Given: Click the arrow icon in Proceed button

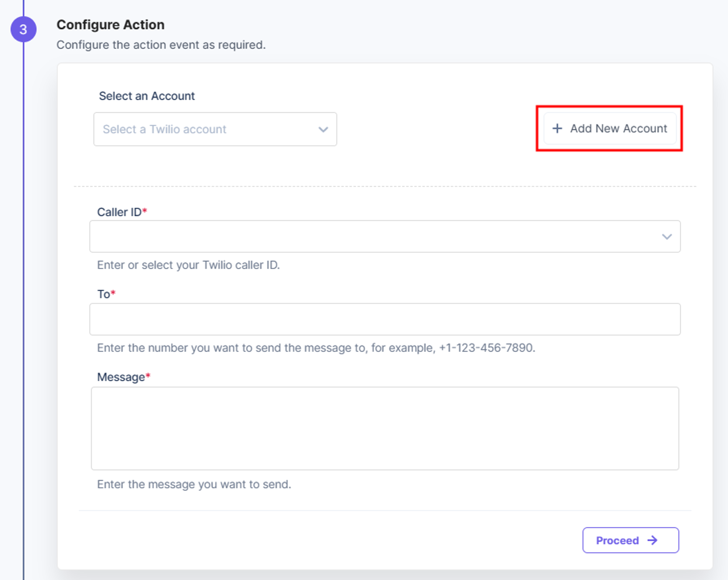Looking at the screenshot, I should pos(652,540).
